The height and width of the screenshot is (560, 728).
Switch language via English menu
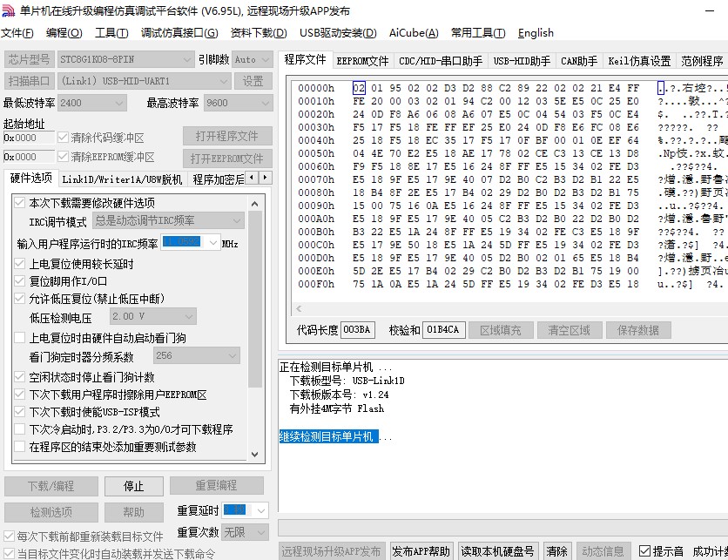click(x=536, y=33)
